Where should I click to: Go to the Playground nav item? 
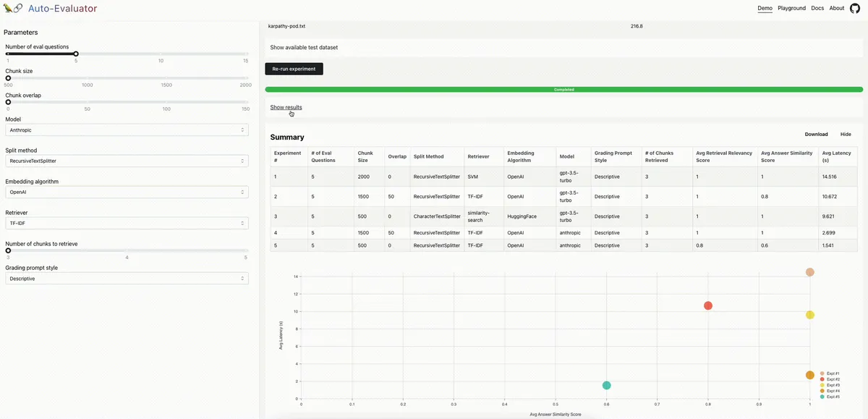(791, 9)
